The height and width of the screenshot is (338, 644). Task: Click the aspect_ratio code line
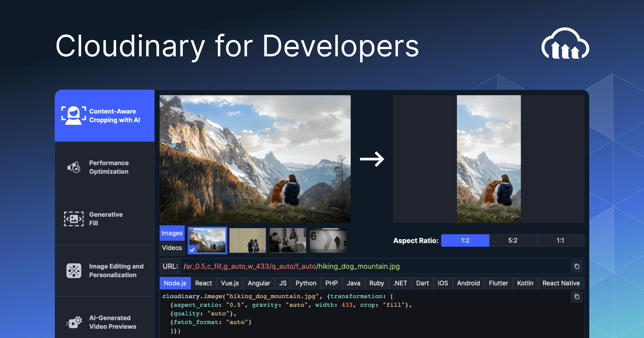[x=291, y=305]
